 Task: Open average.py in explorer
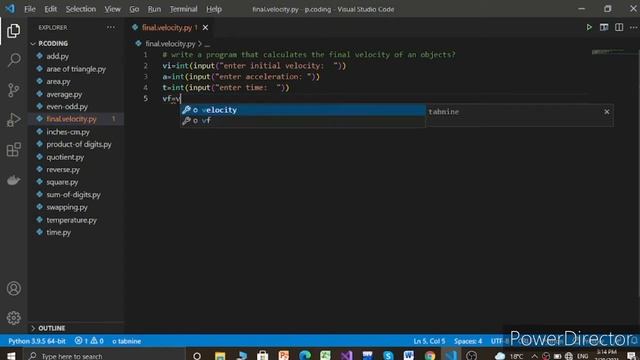(x=64, y=94)
